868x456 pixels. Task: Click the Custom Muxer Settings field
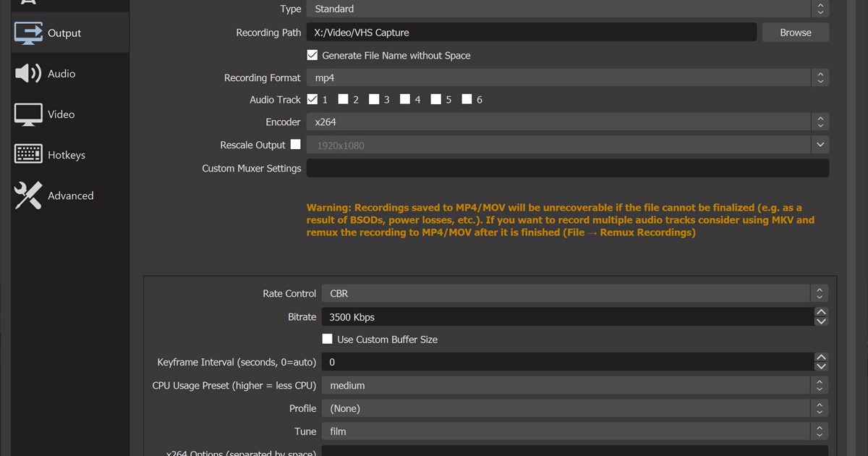pos(567,168)
